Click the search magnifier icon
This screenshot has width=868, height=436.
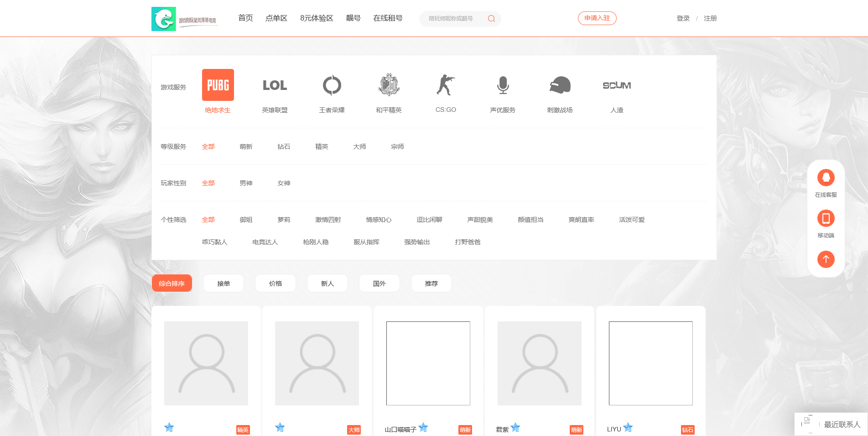(x=491, y=19)
